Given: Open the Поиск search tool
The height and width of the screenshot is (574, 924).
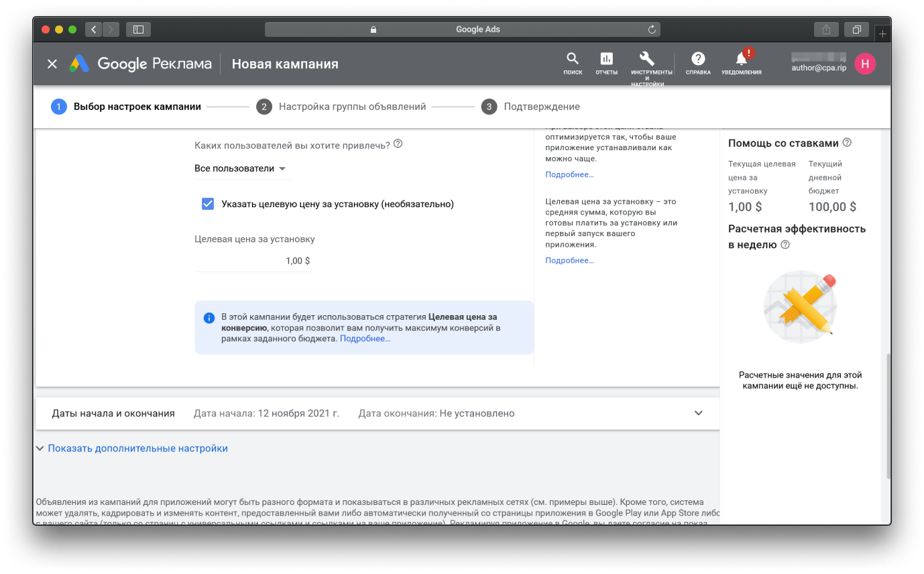Looking at the screenshot, I should pos(573,63).
